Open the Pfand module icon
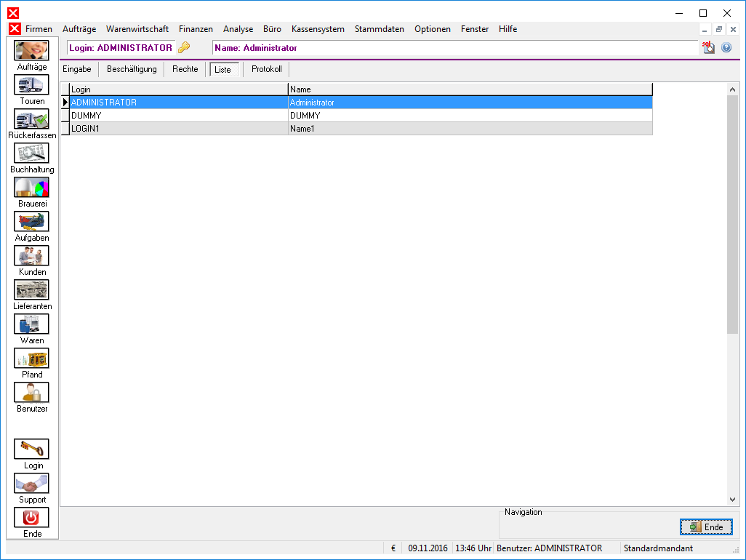 (x=31, y=359)
